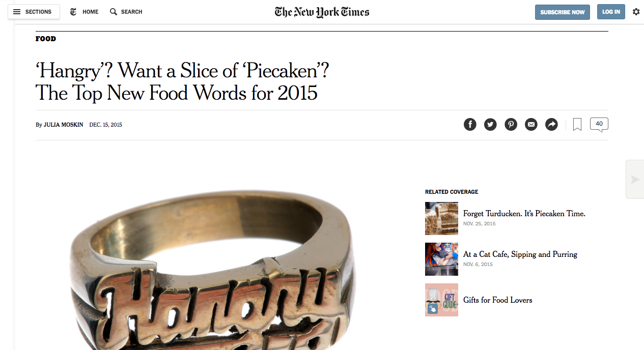Open the Sections menu
The height and width of the screenshot is (350, 644).
tap(34, 12)
